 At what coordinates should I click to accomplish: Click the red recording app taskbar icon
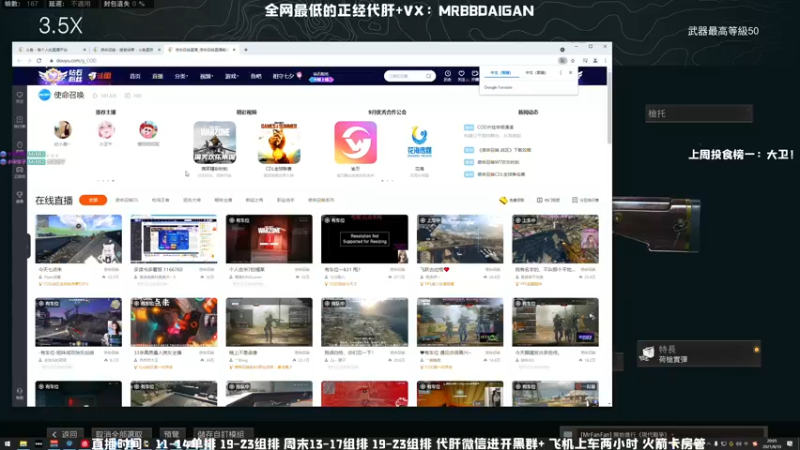(x=85, y=444)
